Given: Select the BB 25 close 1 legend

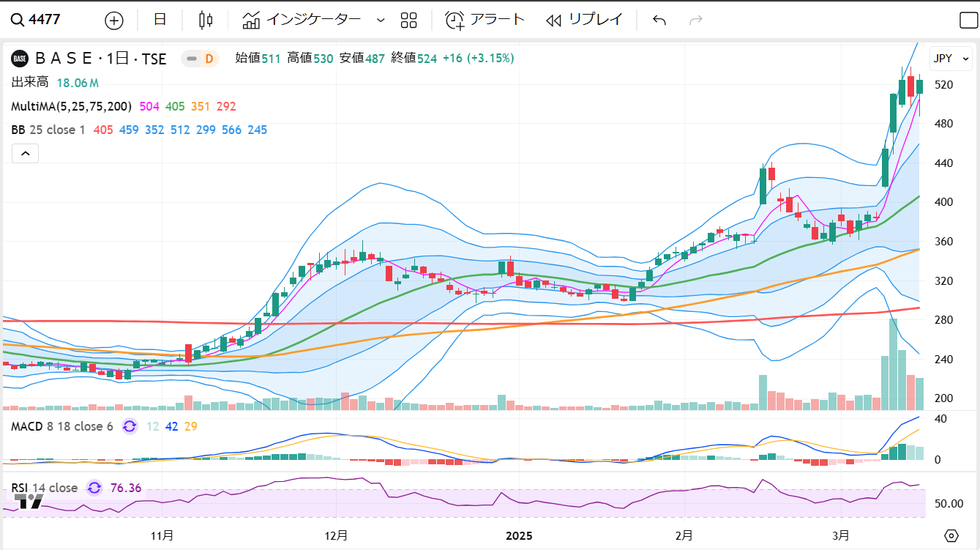Looking at the screenshot, I should pyautogui.click(x=48, y=130).
